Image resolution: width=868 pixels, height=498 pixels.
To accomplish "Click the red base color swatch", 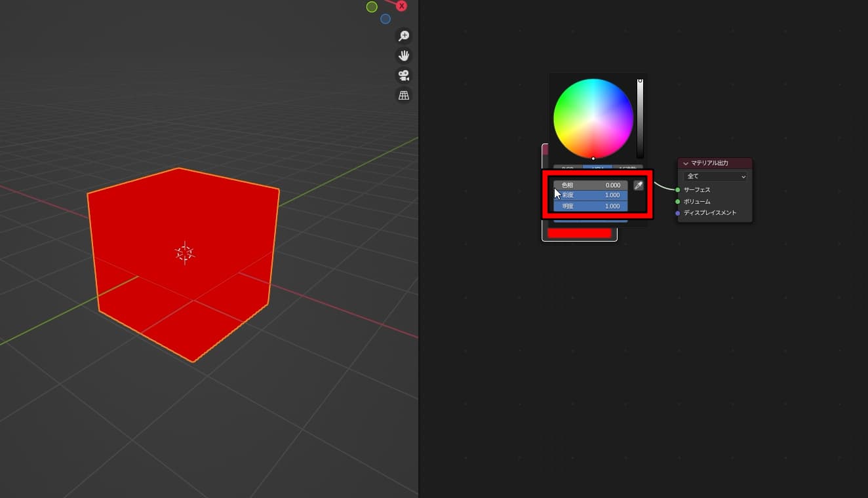I will [580, 233].
